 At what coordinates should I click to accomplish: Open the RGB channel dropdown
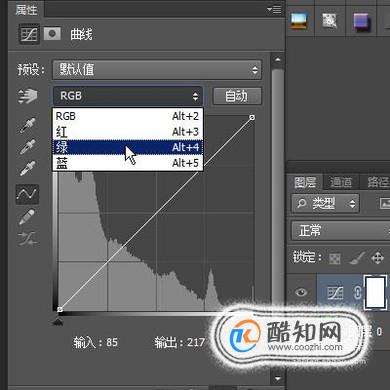(x=128, y=96)
